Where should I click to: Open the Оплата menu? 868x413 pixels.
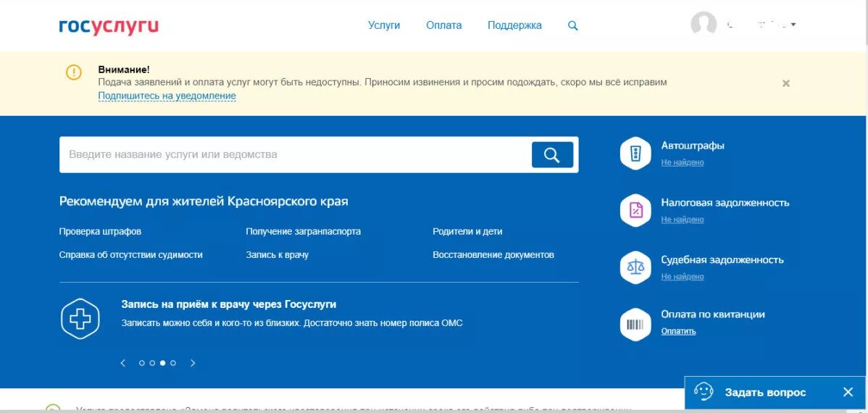[443, 25]
